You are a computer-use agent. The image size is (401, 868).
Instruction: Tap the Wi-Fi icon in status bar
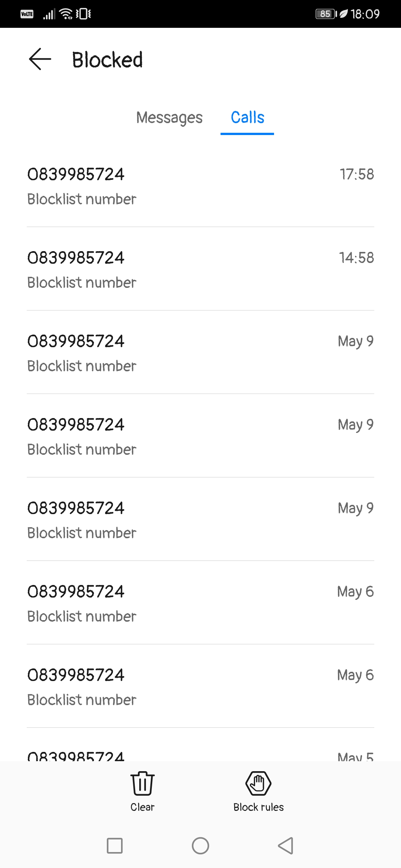tap(66, 14)
